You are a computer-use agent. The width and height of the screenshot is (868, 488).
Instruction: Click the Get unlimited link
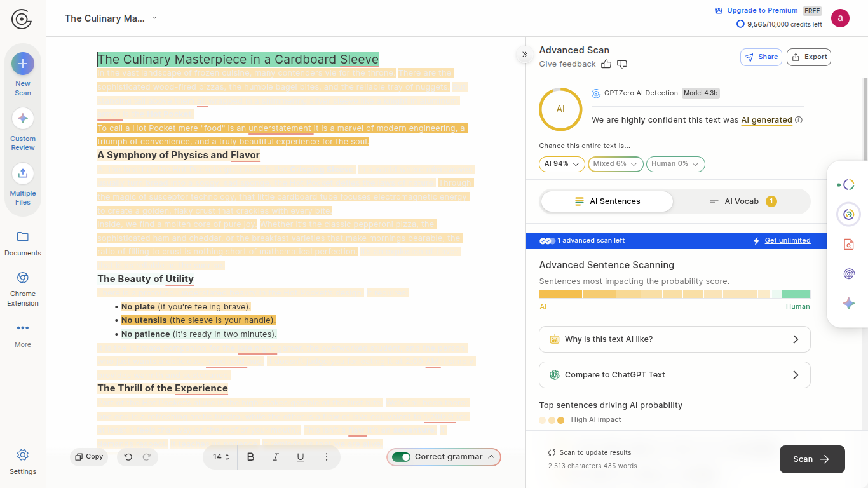click(787, 241)
